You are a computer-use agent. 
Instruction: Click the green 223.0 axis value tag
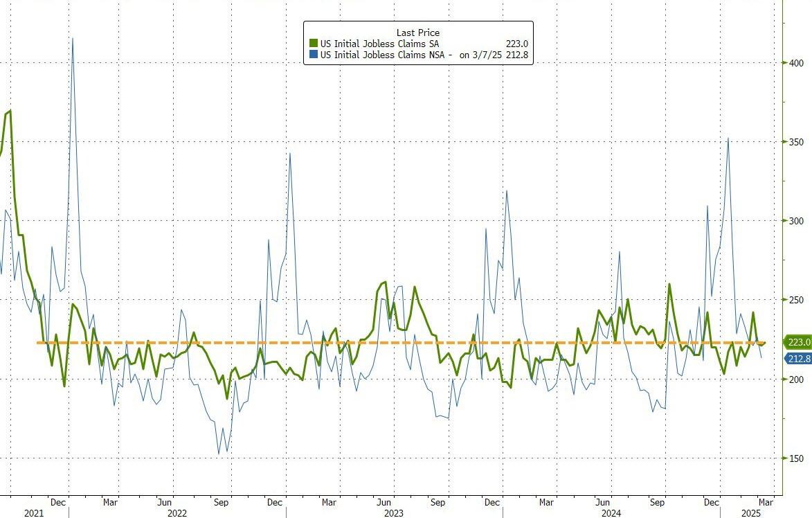tap(798, 342)
